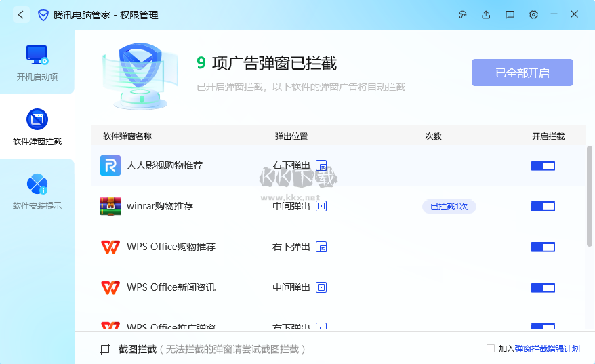The width and height of the screenshot is (595, 364).
Task: Click WPS Office新闻资讯 app icon
Action: 110,287
